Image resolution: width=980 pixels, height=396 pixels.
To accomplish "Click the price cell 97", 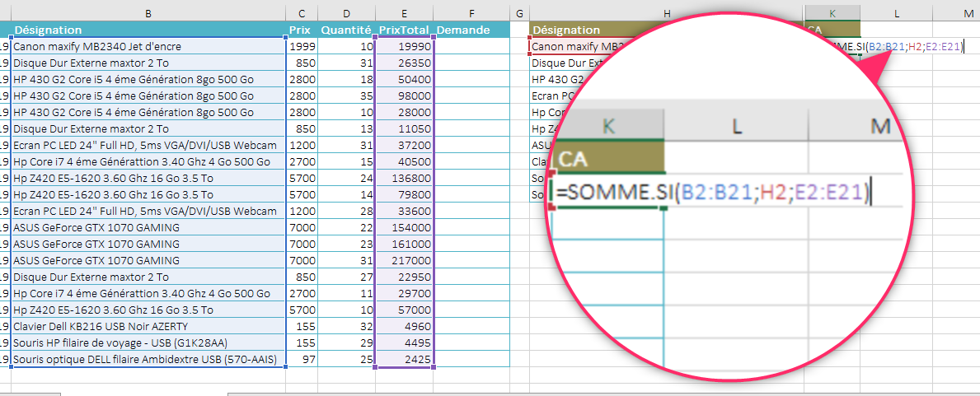I will (x=302, y=359).
